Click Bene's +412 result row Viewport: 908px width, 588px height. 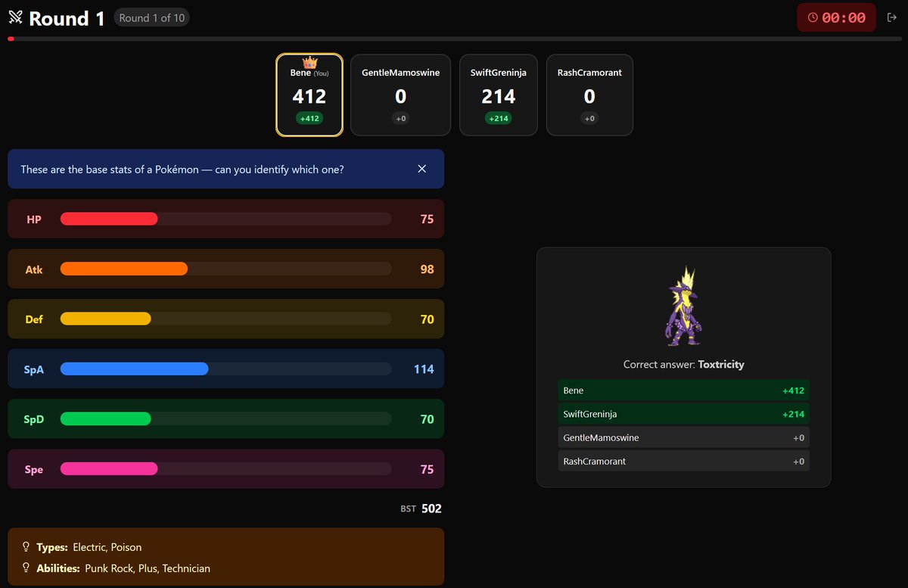pos(683,390)
